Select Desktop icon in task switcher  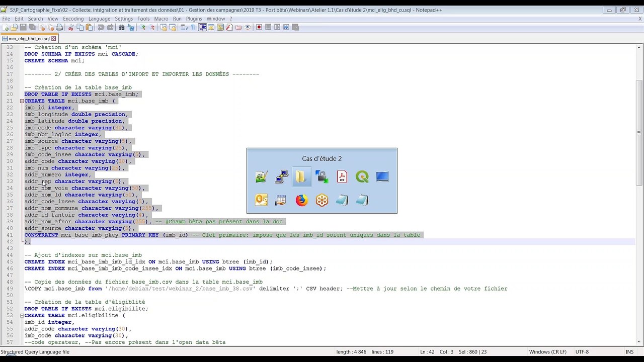click(382, 176)
